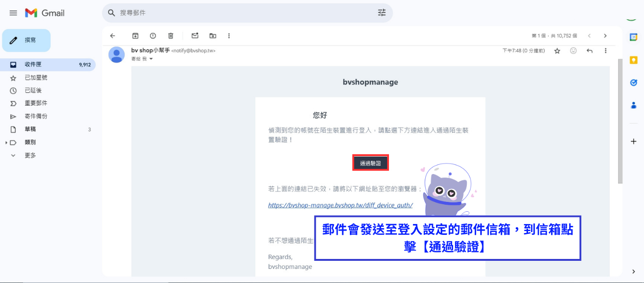Go to newer message arrow
The height and width of the screenshot is (283, 644).
click(589, 36)
